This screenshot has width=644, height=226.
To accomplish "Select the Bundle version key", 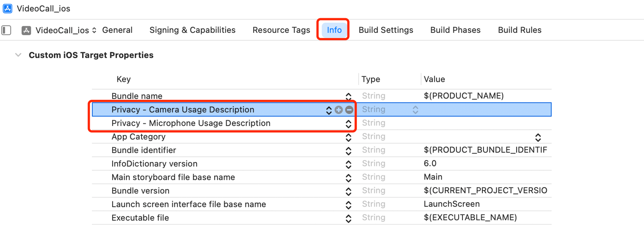I will [140, 191].
